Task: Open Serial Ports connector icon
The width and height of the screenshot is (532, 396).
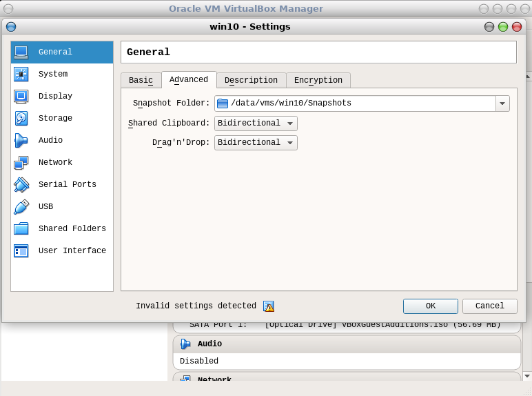Action: tap(21, 185)
